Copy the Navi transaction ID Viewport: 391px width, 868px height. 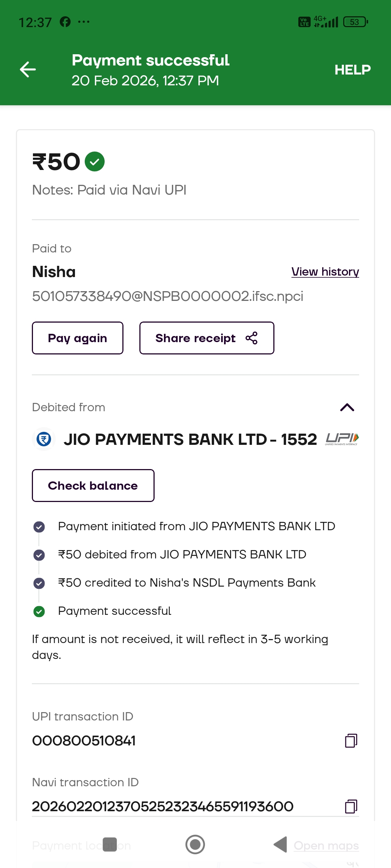click(351, 806)
